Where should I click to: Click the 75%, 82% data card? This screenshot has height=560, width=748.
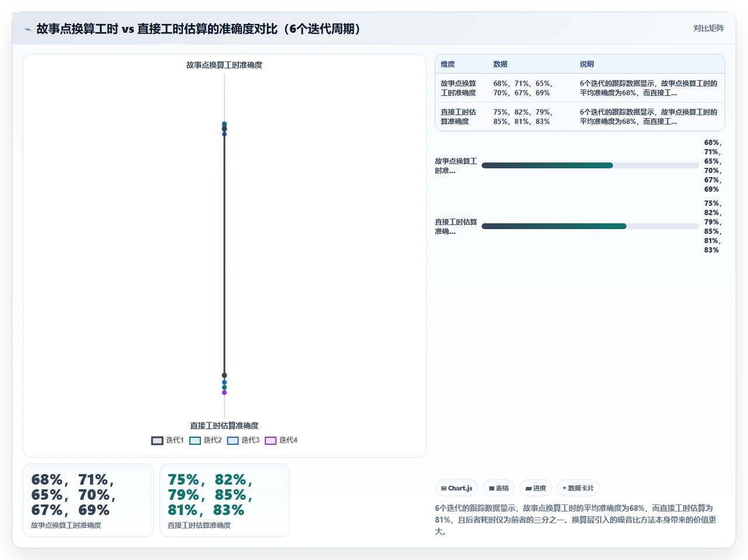(x=224, y=500)
